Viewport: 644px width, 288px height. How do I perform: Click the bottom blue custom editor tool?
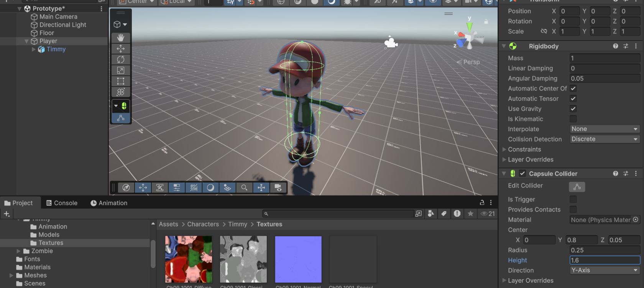[121, 118]
